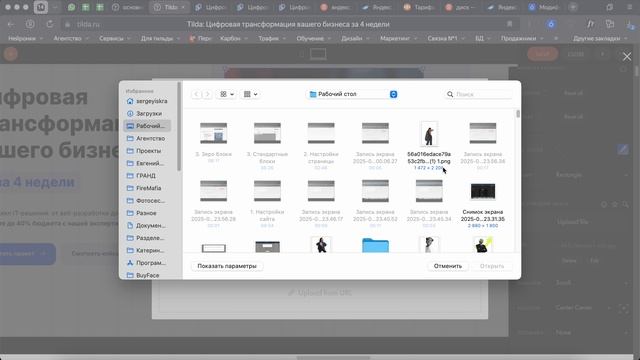Viewport: 640px width, 360px height.
Task: Open Агентство folder in browser bookmarks bar
Action: [71, 38]
